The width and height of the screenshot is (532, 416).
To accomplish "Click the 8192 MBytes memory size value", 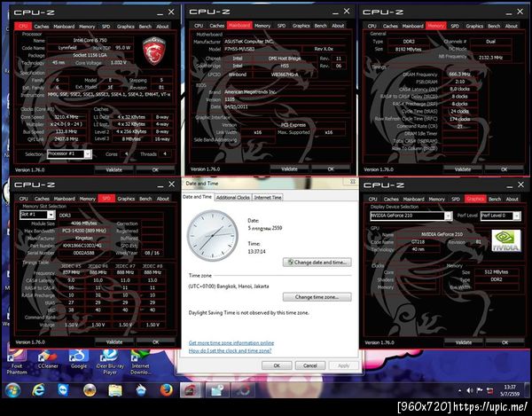I will point(408,49).
